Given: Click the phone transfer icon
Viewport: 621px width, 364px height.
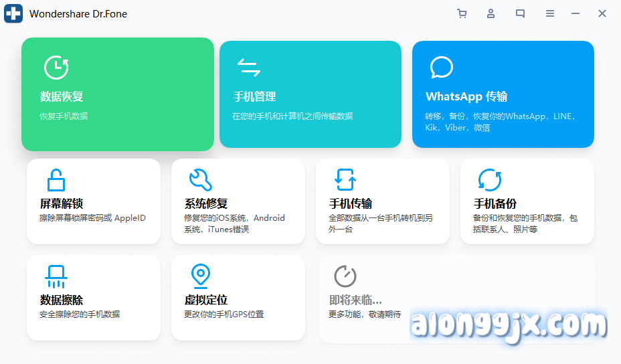Looking at the screenshot, I should click(x=345, y=180).
